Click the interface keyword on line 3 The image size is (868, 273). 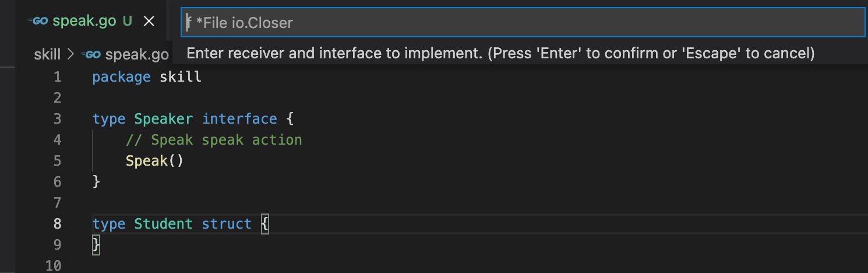[x=239, y=119]
